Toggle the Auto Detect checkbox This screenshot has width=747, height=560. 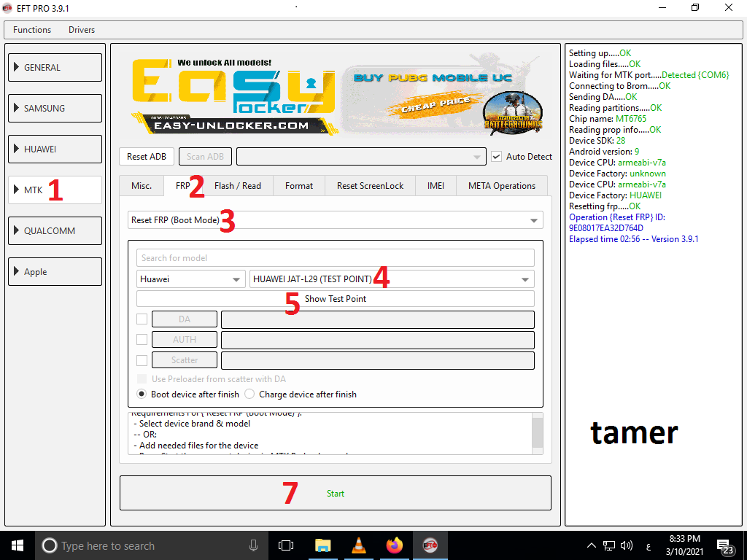coord(496,157)
